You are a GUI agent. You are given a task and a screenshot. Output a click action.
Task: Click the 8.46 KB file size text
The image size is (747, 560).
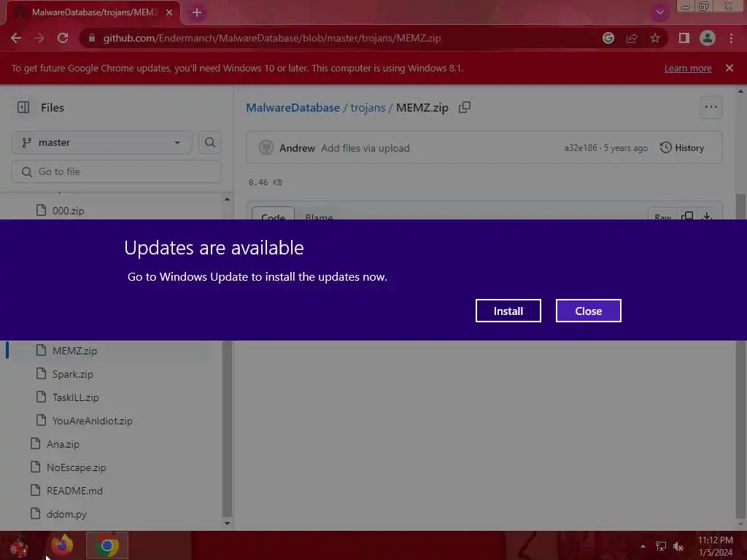pos(266,182)
